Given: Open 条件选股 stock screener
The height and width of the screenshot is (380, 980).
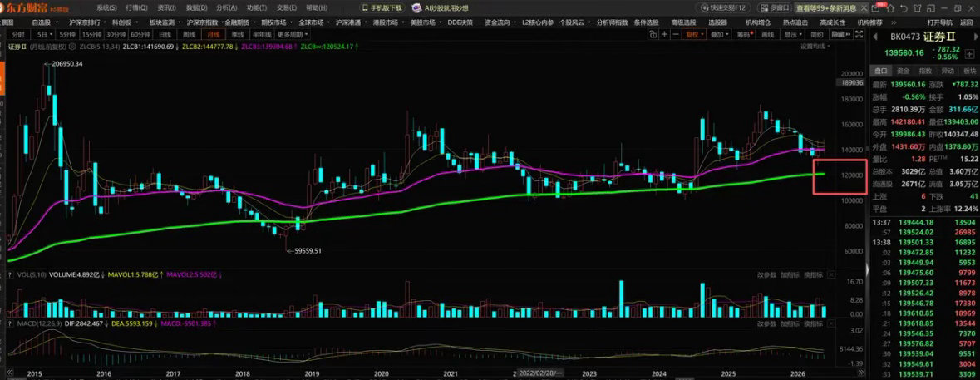Looking at the screenshot, I should point(646,22).
